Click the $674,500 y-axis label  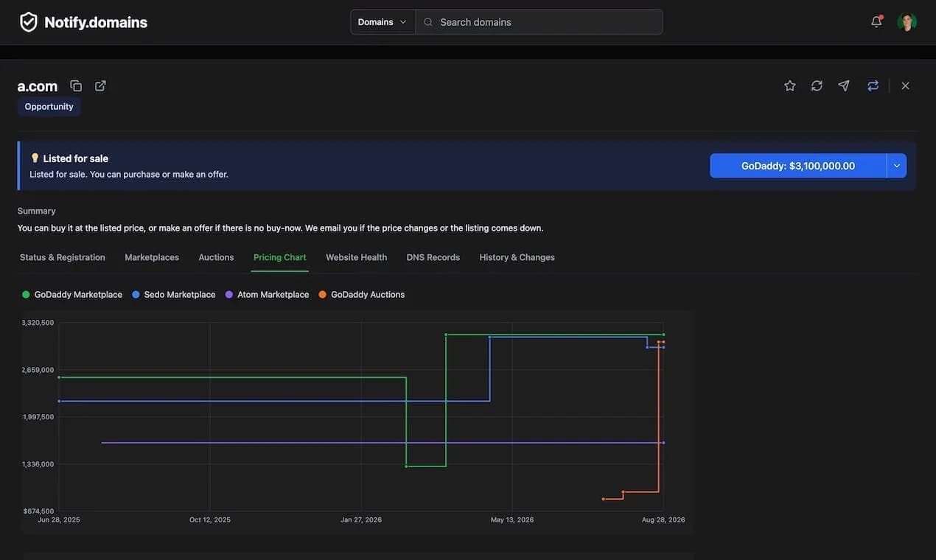point(38,511)
